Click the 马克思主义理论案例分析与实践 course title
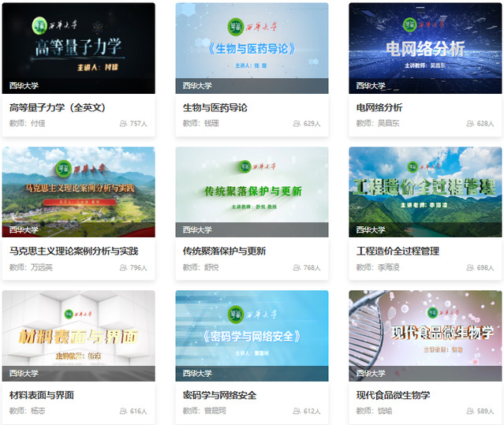This screenshot has width=504, height=425. pos(73,251)
